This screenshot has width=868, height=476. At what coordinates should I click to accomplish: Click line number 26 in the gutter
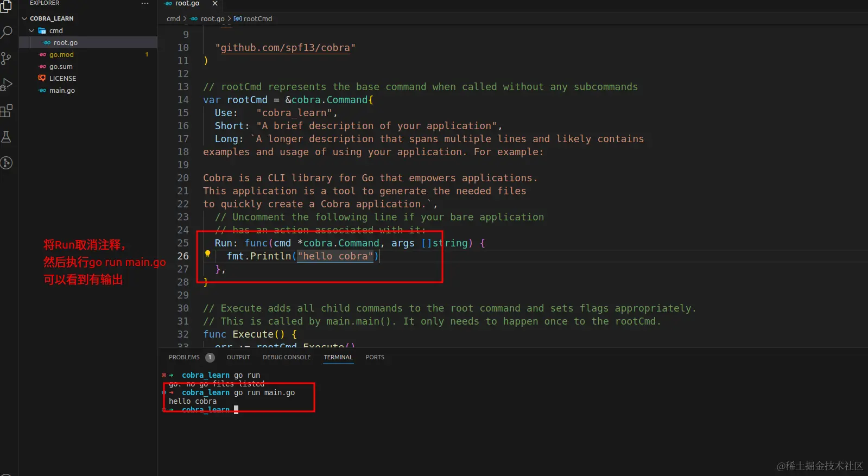tap(183, 256)
